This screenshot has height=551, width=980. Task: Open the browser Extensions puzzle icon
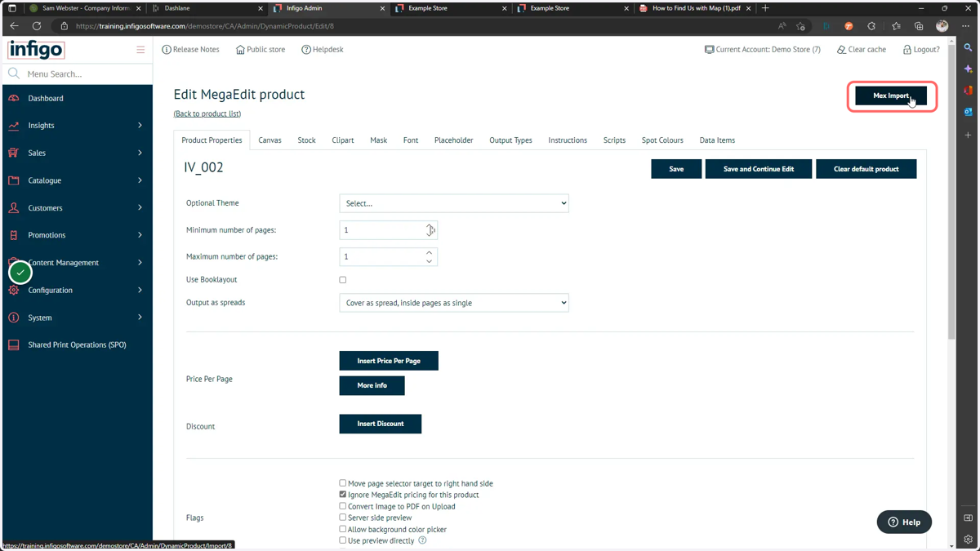(x=871, y=26)
